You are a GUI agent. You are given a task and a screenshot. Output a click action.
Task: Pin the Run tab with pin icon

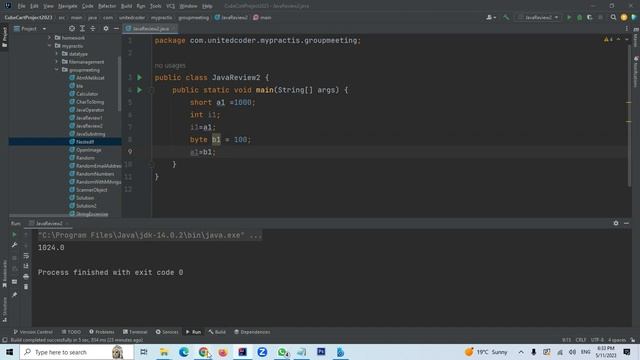click(14, 295)
